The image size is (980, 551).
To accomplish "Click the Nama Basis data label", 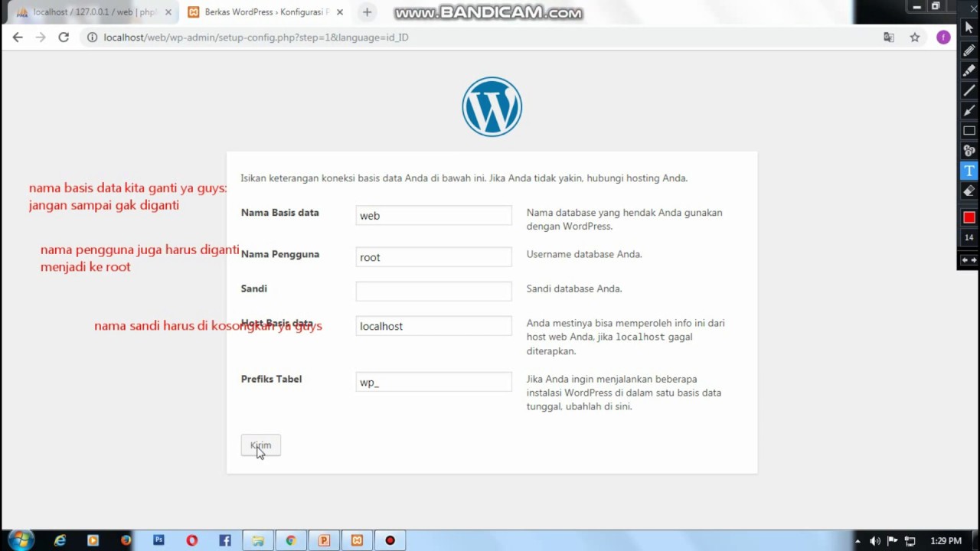I will (279, 213).
